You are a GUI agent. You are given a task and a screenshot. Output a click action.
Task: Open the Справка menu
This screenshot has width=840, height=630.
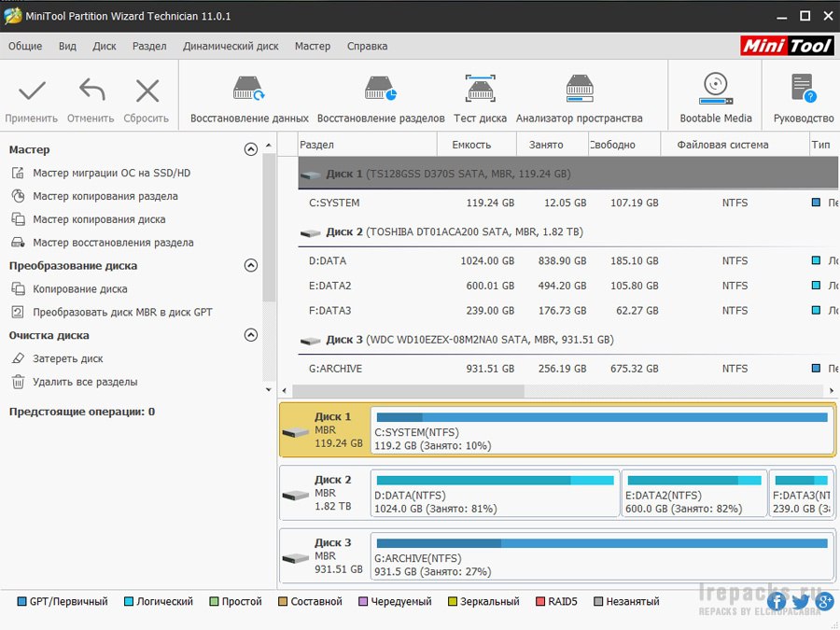point(367,46)
